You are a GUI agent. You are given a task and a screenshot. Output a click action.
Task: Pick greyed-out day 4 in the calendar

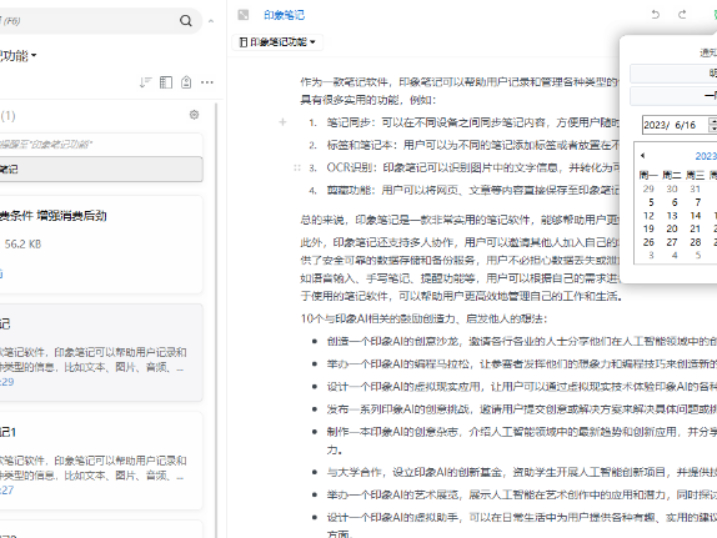(x=674, y=255)
